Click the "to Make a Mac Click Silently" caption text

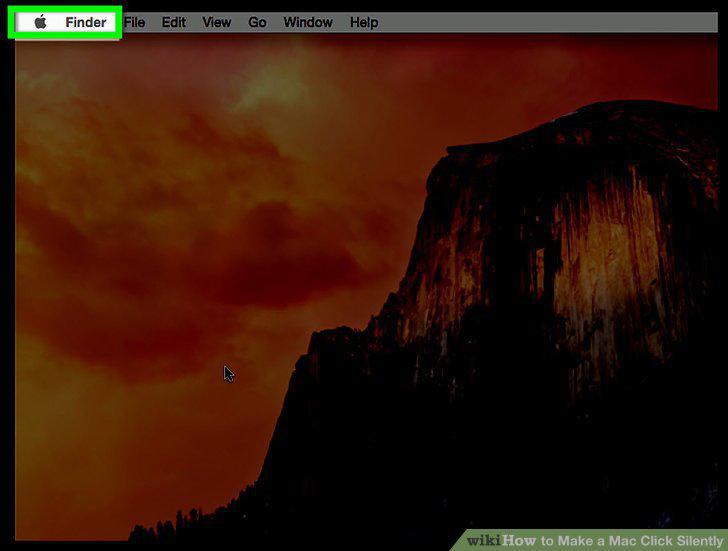[x=631, y=540]
